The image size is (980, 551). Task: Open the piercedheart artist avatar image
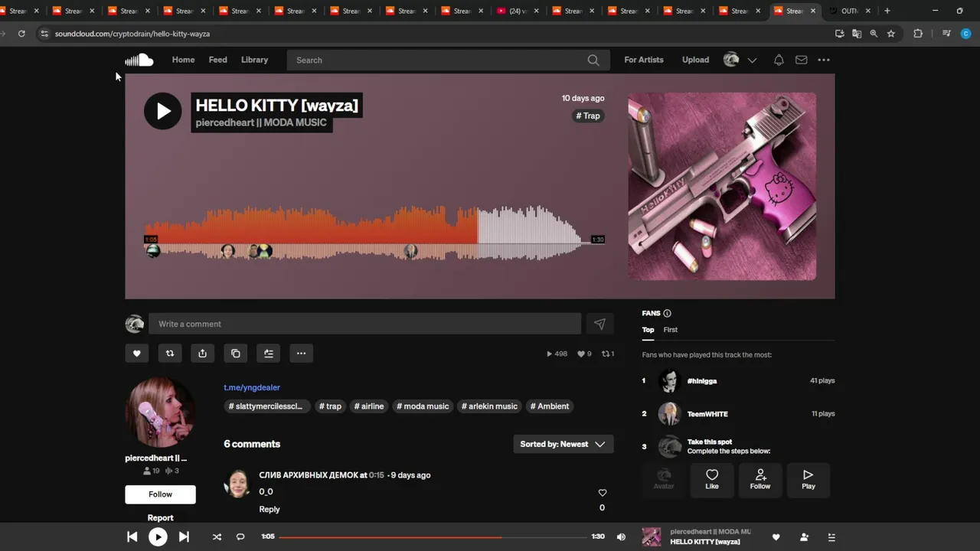click(x=160, y=412)
